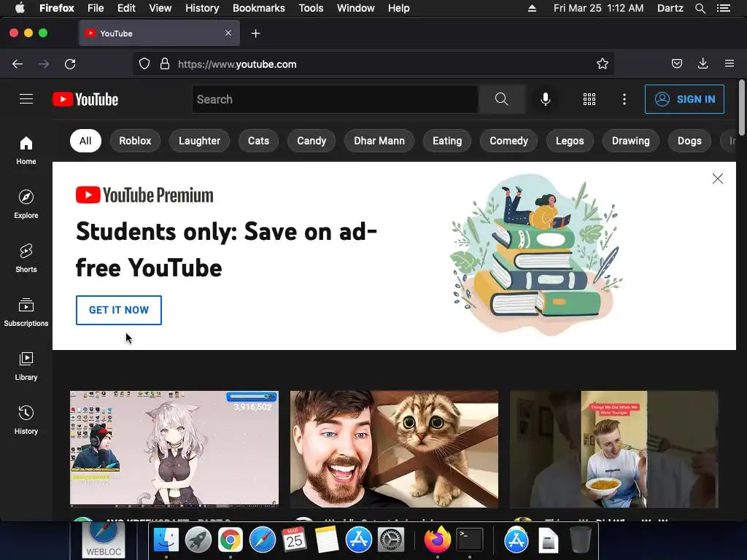Click the SIGN IN button
Image resolution: width=747 pixels, height=560 pixels.
[684, 99]
